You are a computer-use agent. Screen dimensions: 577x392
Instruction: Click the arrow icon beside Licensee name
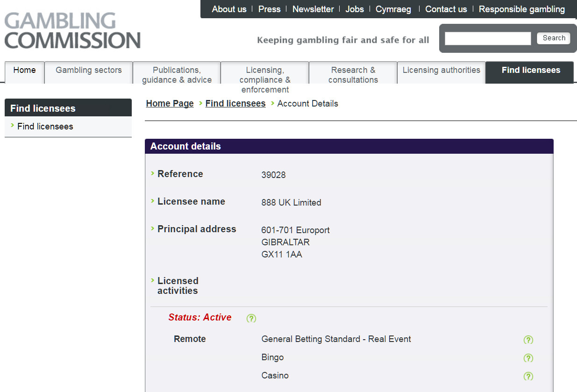click(153, 201)
